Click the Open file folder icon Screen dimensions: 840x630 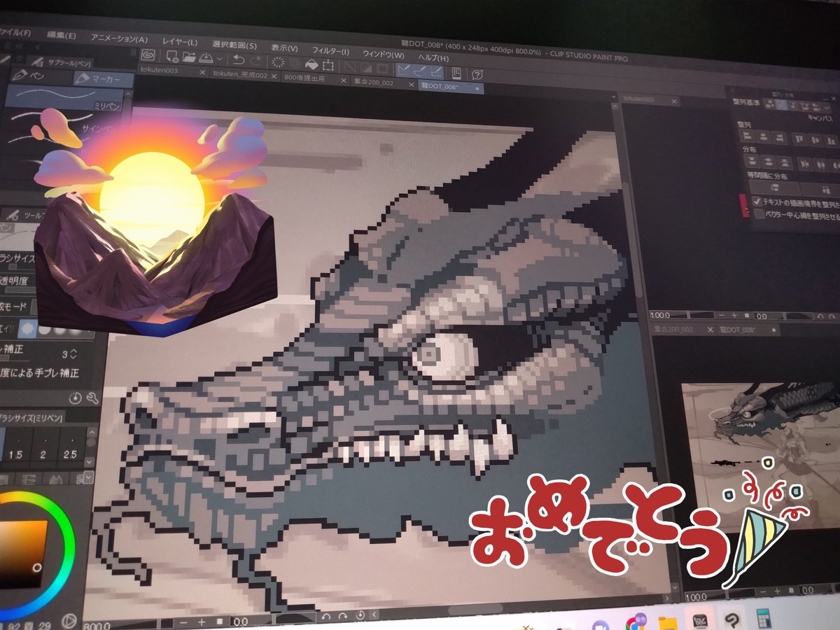coord(189,57)
